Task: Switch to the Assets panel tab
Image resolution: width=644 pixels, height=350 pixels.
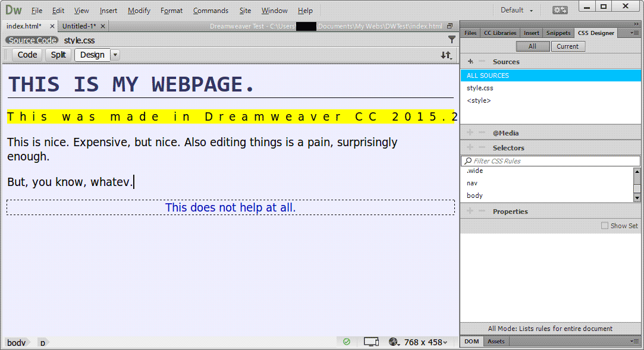Action: tap(496, 341)
